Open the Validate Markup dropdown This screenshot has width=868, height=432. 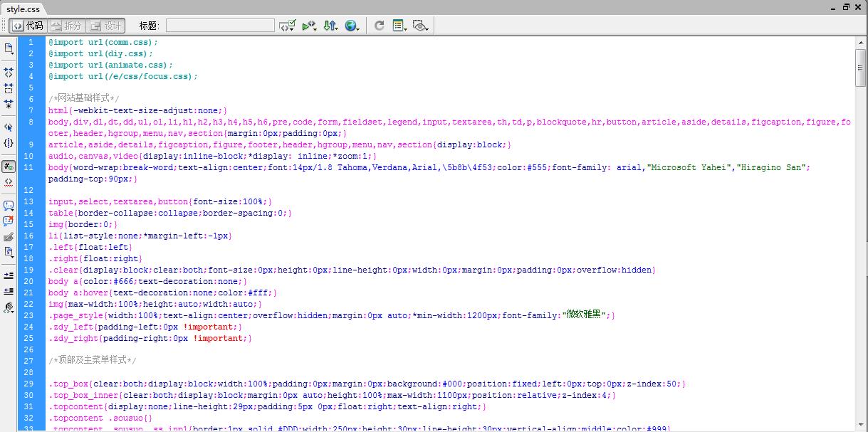[288, 26]
